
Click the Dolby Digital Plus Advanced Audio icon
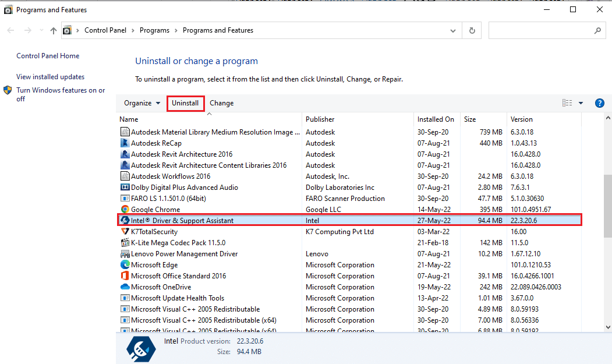[x=125, y=187]
